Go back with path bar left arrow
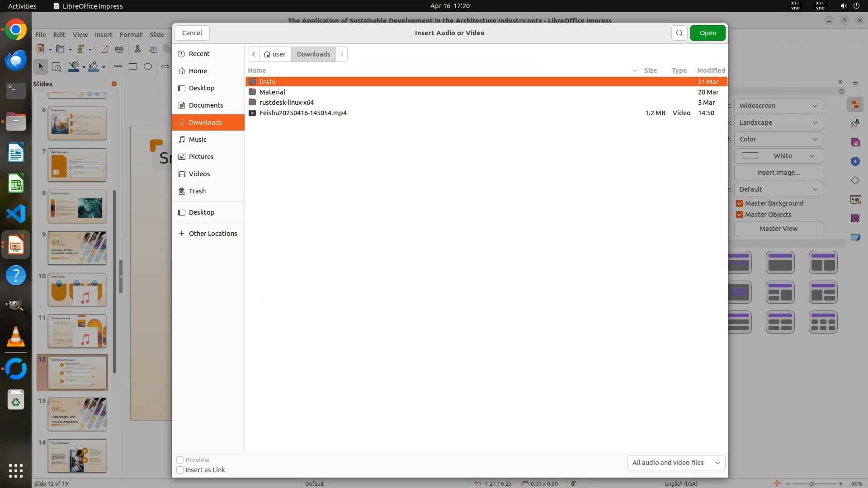This screenshot has height=488, width=868. [x=254, y=54]
